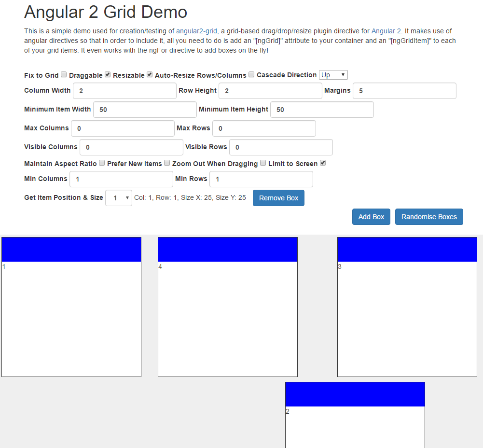
Task: Enable the Fix to Grid checkbox
Action: (64, 74)
